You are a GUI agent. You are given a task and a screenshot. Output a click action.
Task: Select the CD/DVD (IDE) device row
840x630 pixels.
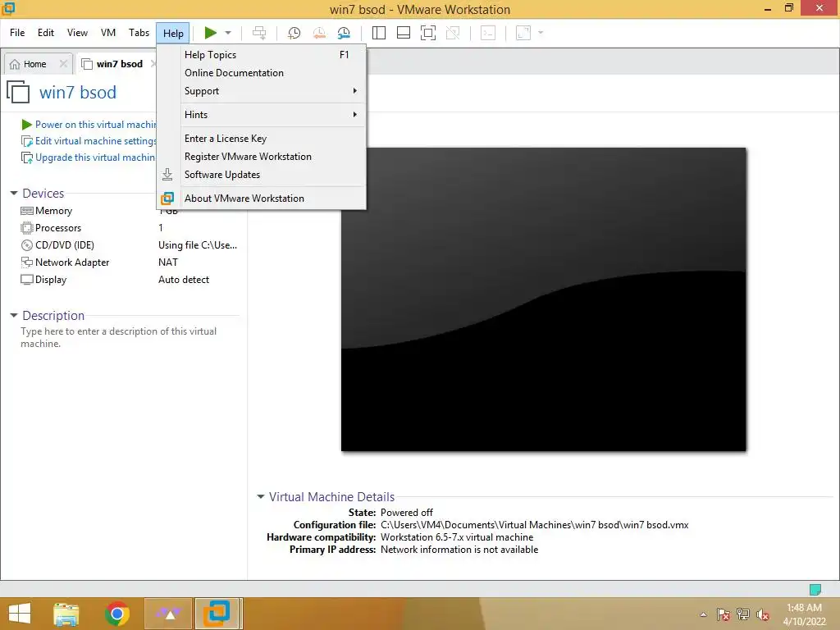pyautogui.click(x=129, y=244)
